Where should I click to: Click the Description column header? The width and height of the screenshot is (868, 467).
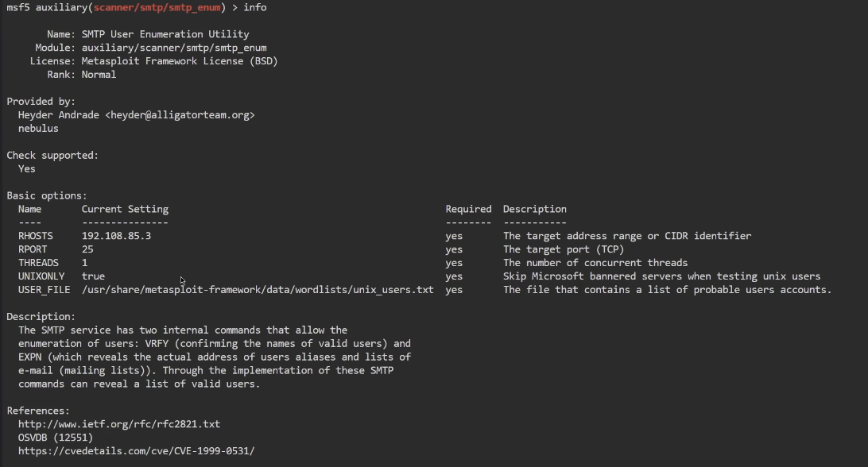[535, 209]
